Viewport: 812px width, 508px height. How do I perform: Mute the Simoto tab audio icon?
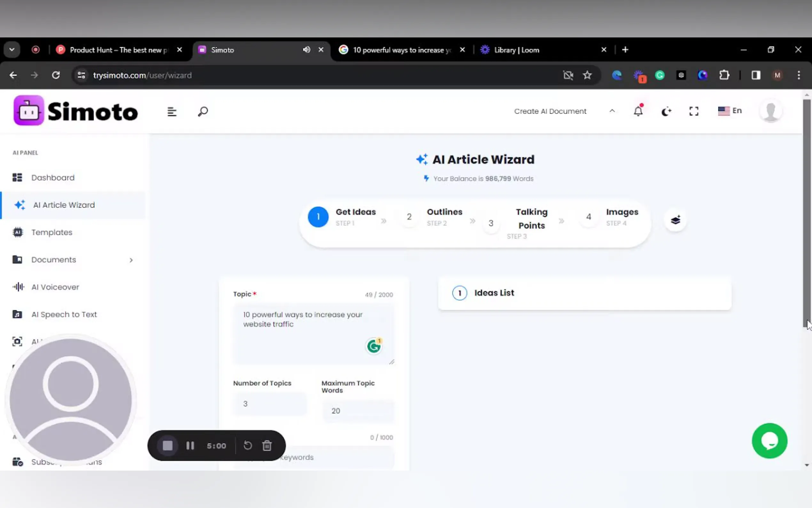click(x=306, y=50)
